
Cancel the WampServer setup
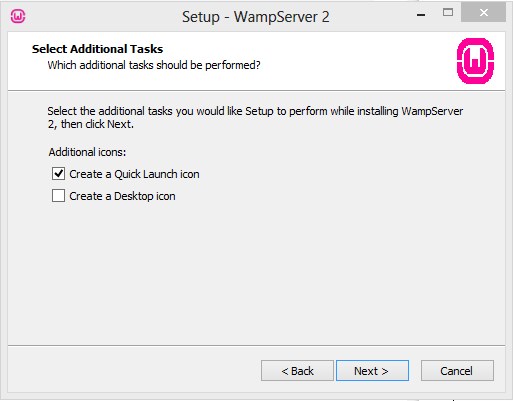[x=457, y=370]
